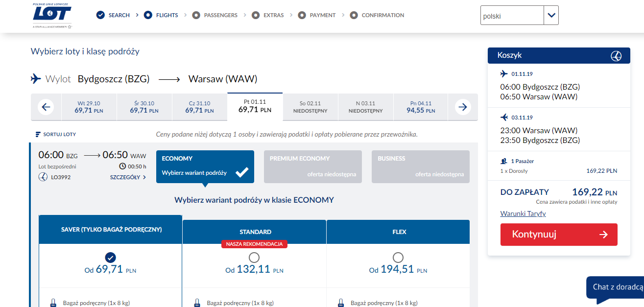Click 'Lot bezpośredni' direct flight label
Image resolution: width=644 pixels, height=307 pixels.
(57, 166)
